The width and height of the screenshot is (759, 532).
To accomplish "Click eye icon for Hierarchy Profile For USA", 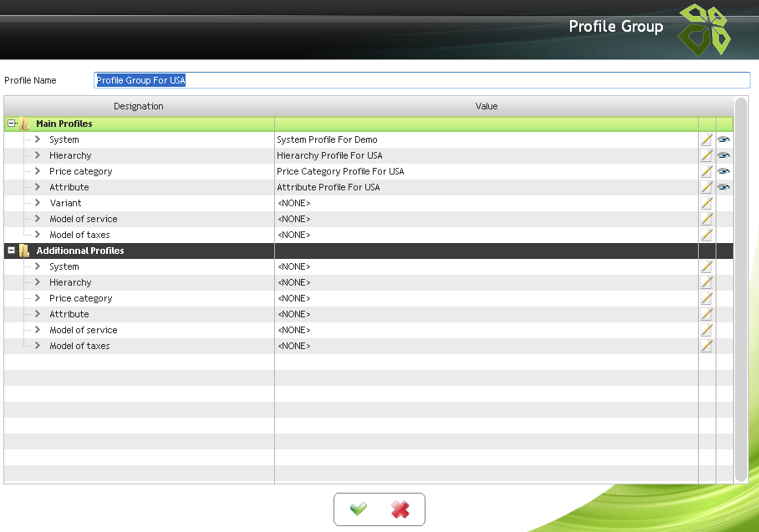I will pyautogui.click(x=724, y=155).
